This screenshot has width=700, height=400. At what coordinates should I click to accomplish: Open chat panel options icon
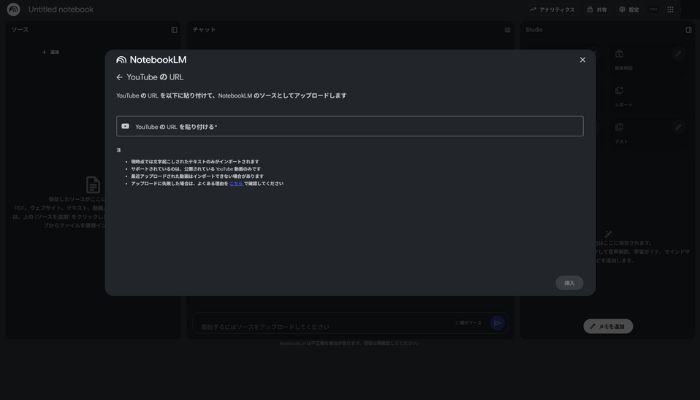coord(507,30)
